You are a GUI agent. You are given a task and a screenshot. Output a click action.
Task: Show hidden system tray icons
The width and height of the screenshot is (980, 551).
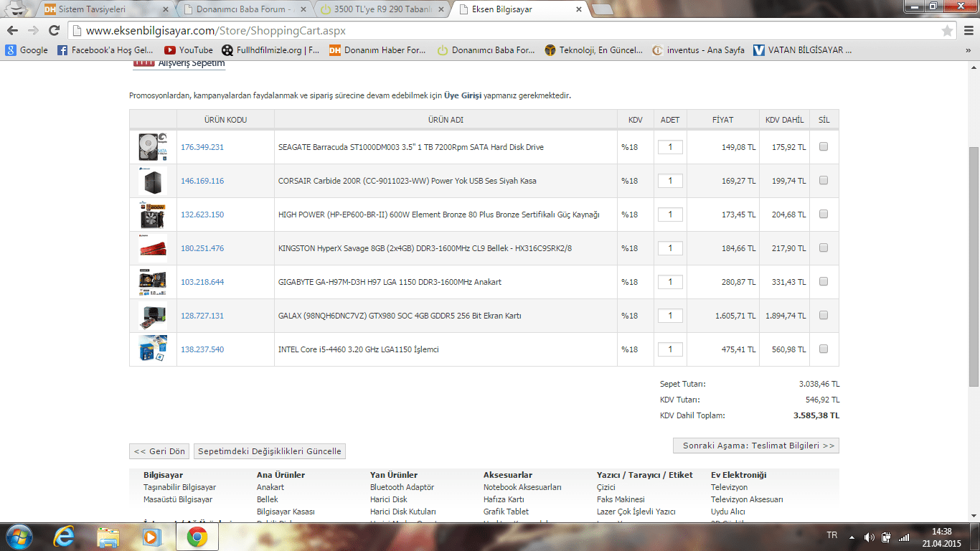coord(852,537)
